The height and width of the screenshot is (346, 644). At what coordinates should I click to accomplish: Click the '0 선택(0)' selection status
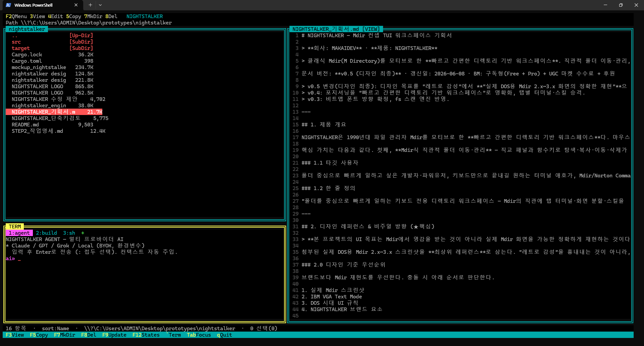point(264,329)
